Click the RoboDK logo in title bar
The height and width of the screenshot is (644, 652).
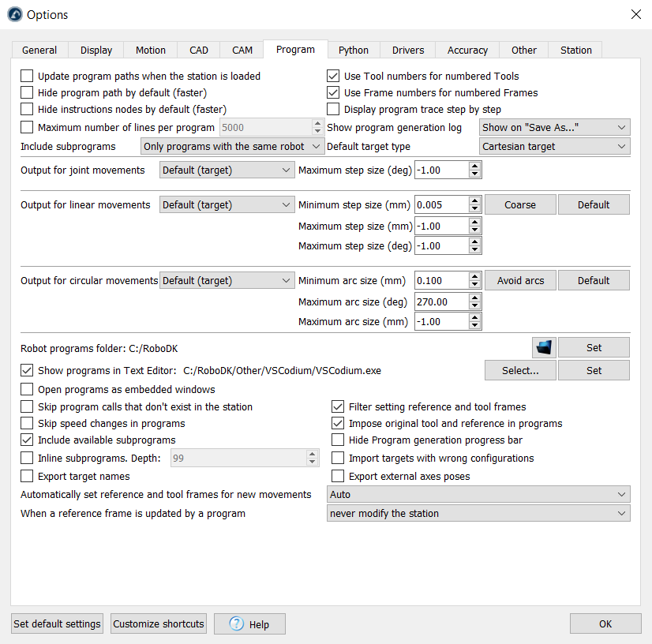14,14
